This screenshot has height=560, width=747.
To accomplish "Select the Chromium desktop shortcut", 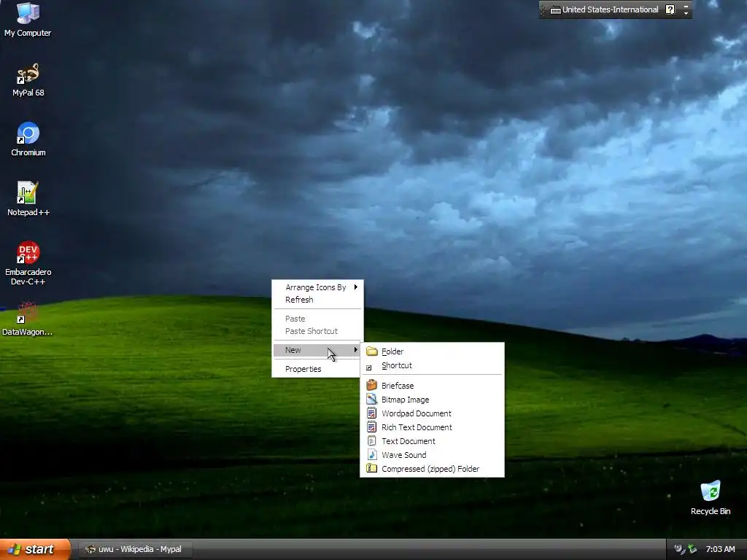I will [28, 139].
